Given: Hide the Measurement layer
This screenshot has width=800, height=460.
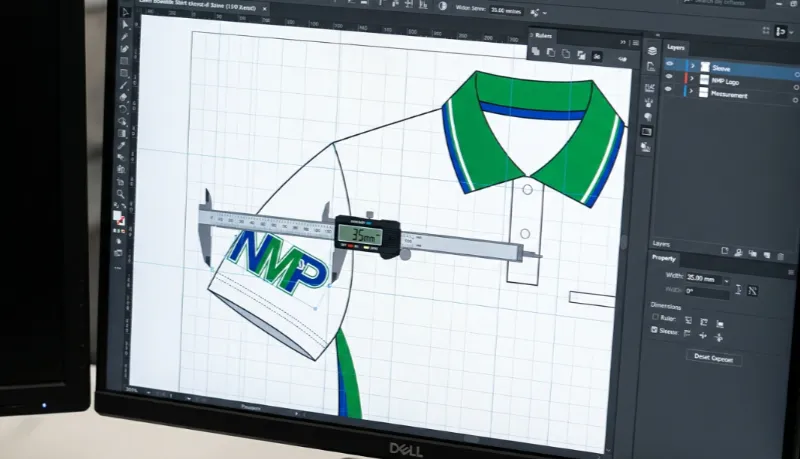Looking at the screenshot, I should (x=668, y=89).
